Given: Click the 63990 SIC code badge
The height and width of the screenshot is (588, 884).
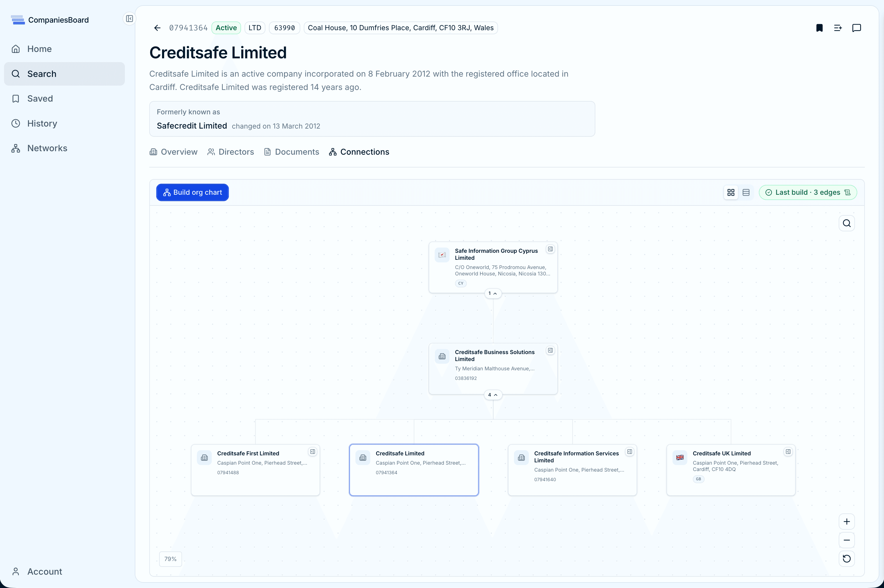Looking at the screenshot, I should click(284, 28).
